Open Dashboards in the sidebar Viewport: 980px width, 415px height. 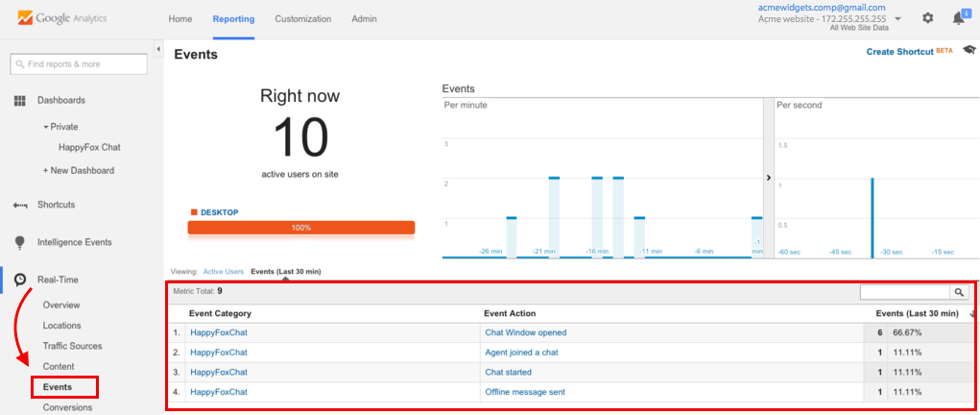pos(61,100)
